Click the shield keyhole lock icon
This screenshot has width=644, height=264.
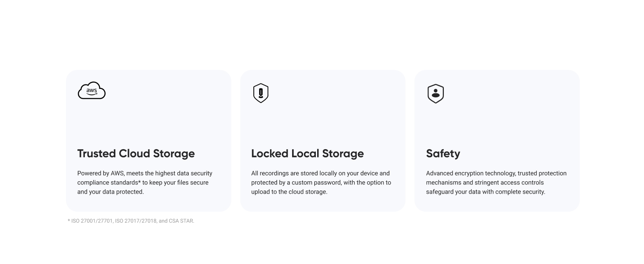pyautogui.click(x=261, y=93)
